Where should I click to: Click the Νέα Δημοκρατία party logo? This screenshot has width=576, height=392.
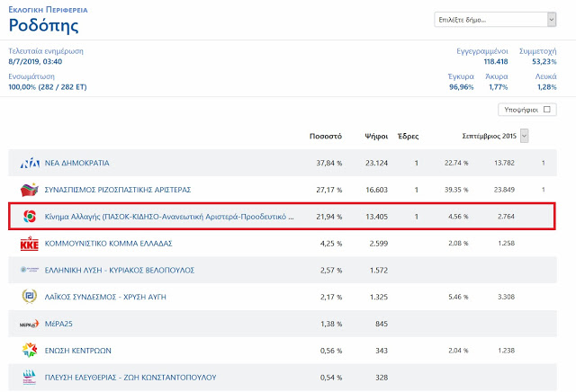(x=30, y=163)
